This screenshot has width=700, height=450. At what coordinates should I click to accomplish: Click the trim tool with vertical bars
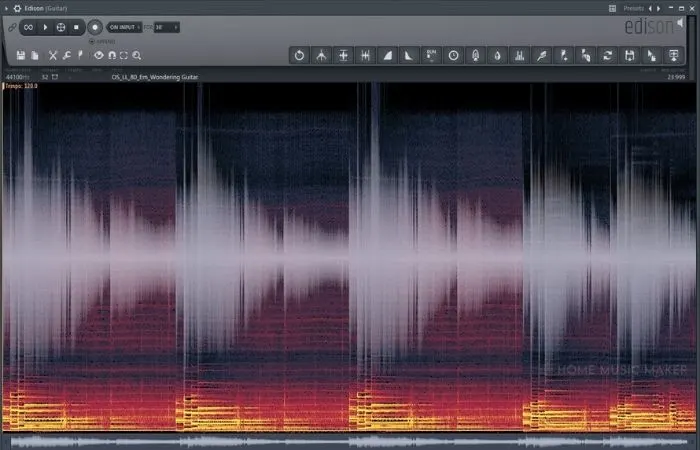pyautogui.click(x=365, y=55)
